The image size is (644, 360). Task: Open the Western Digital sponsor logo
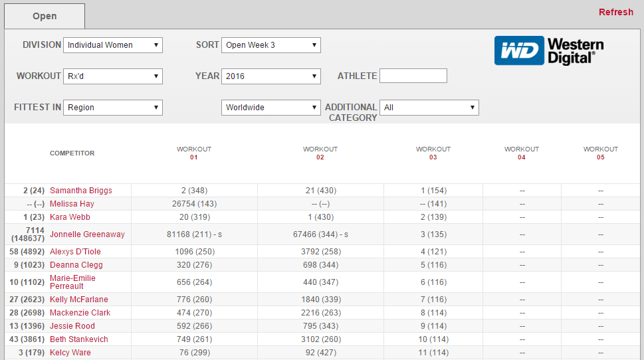tap(549, 51)
